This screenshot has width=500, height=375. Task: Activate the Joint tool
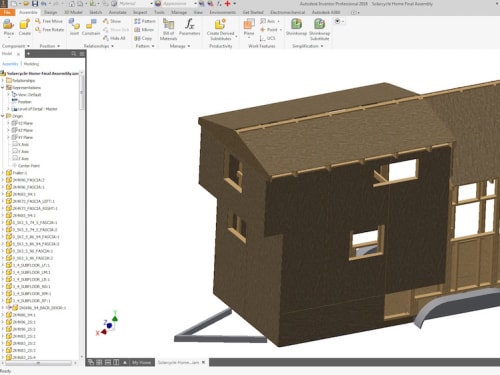(74, 27)
